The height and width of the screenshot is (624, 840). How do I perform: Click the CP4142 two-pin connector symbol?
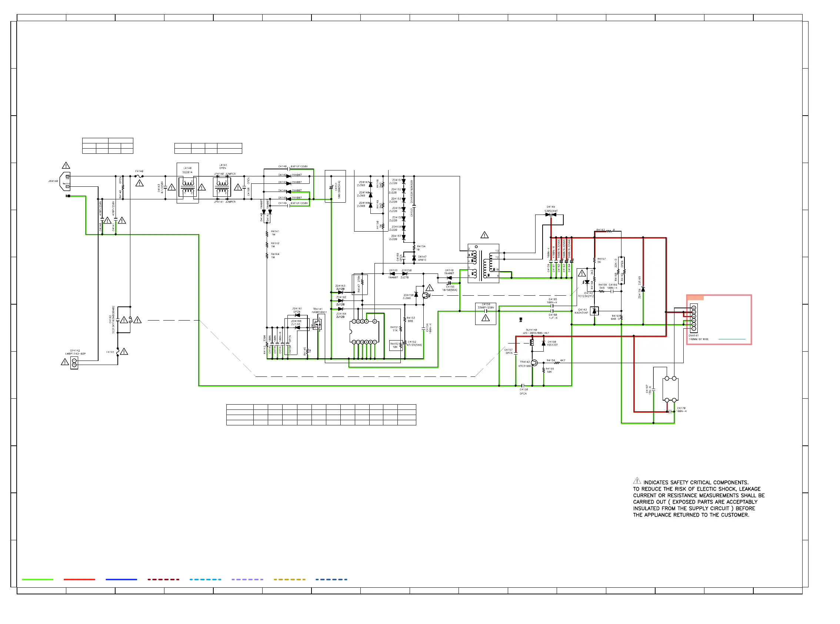coord(74,363)
